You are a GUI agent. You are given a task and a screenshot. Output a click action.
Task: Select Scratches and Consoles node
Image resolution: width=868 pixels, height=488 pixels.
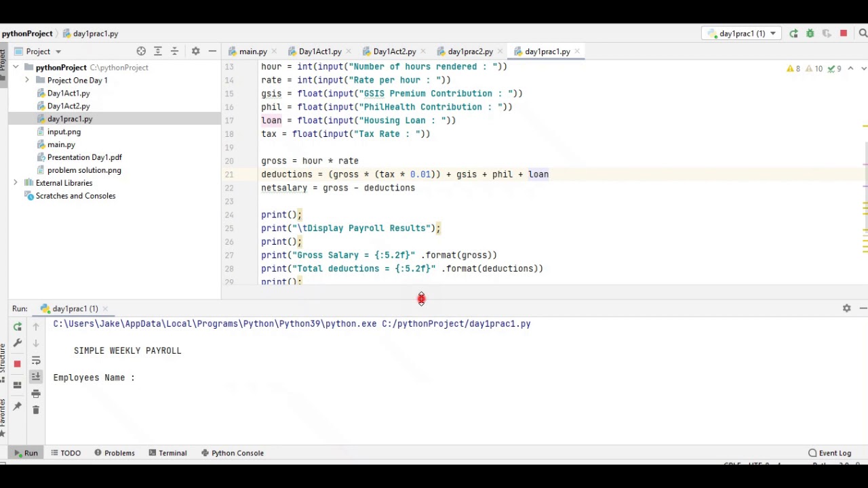(x=75, y=196)
